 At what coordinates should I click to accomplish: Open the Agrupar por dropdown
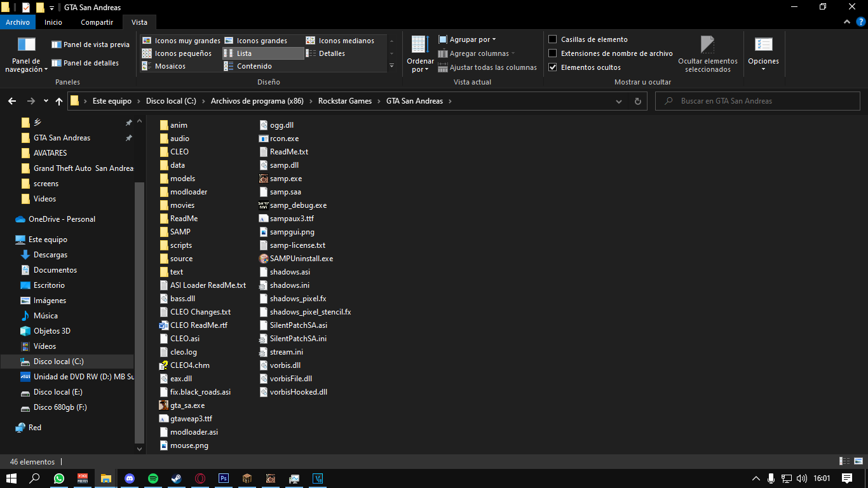tap(468, 39)
